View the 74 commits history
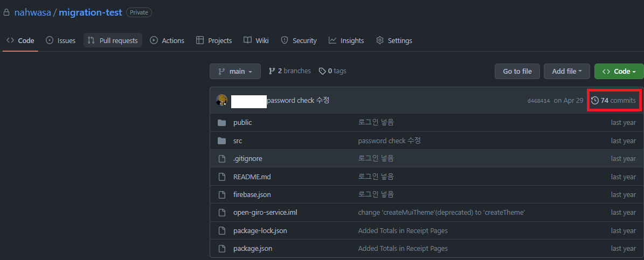 tap(613, 101)
